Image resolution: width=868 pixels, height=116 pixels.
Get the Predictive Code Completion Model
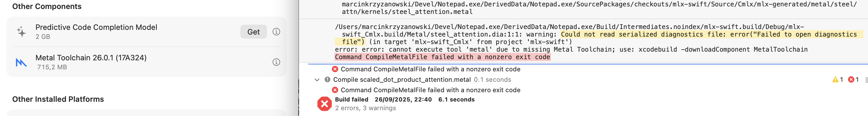point(253,32)
